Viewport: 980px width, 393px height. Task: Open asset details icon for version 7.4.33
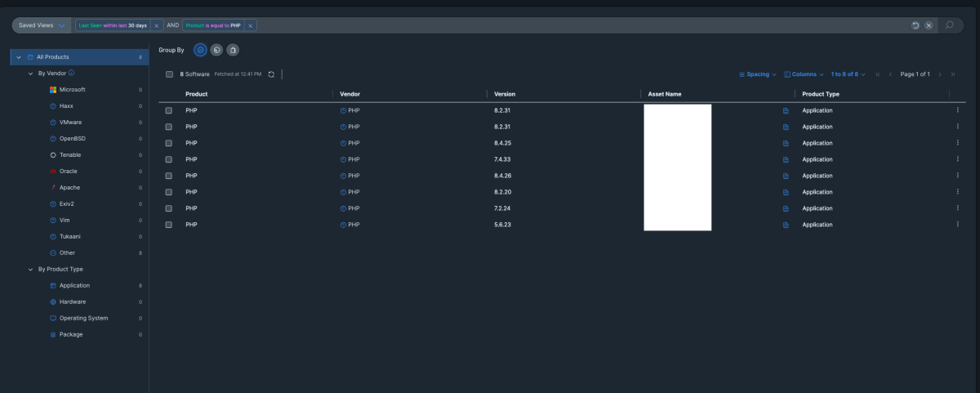(x=786, y=159)
